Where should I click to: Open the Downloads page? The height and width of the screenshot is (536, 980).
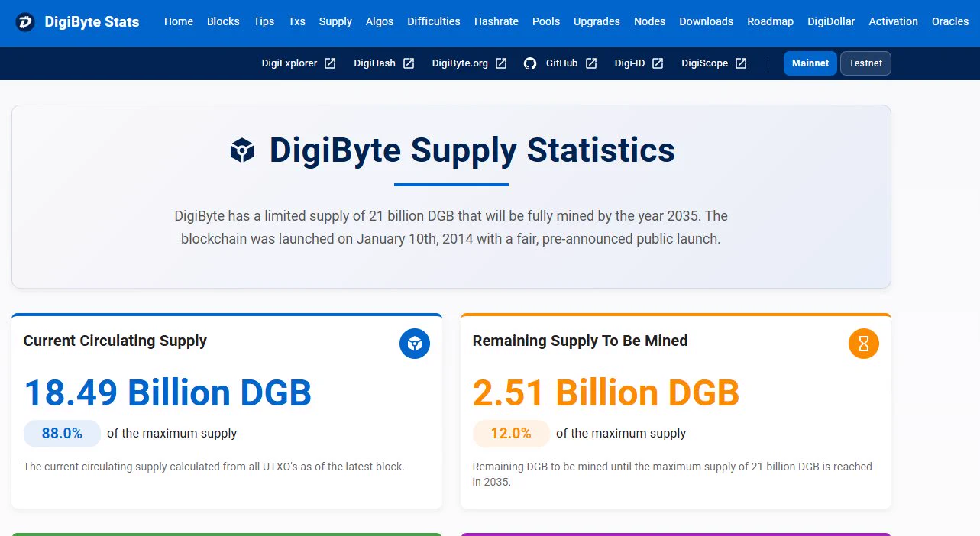[707, 22]
